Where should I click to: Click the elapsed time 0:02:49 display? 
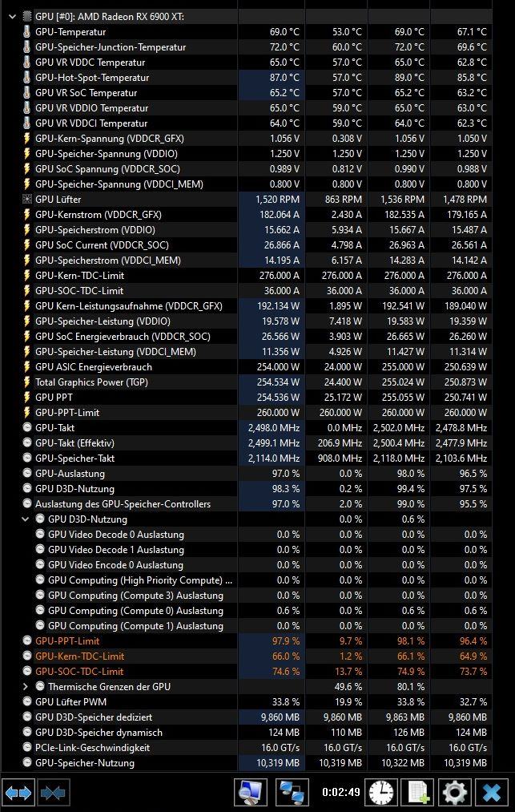pyautogui.click(x=340, y=792)
